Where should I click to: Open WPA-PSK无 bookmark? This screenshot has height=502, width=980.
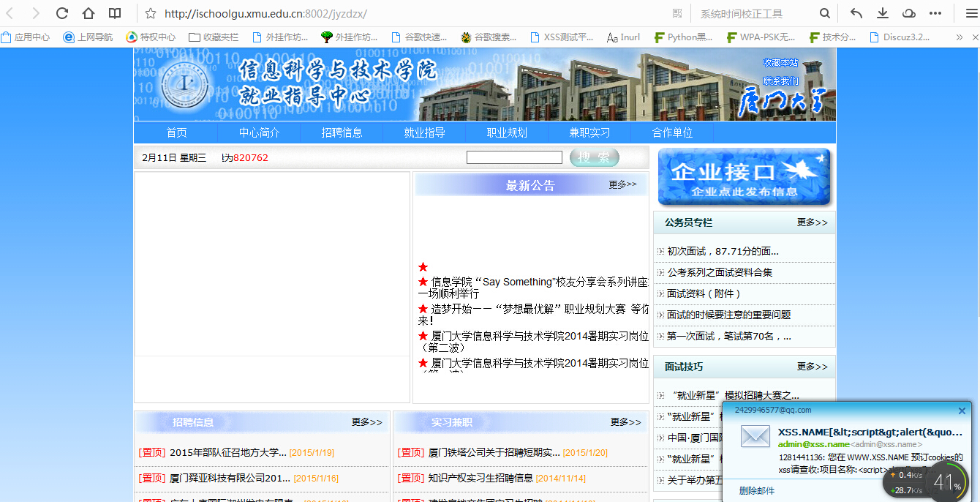tap(761, 37)
